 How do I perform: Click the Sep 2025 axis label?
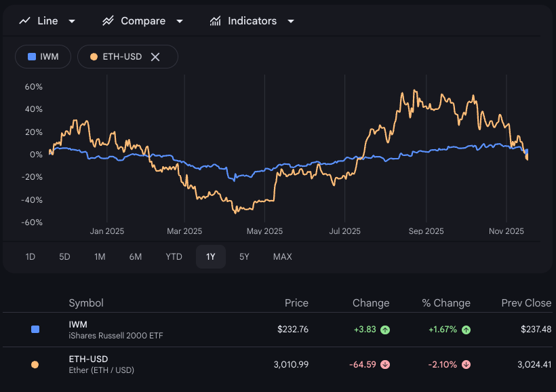tap(426, 231)
